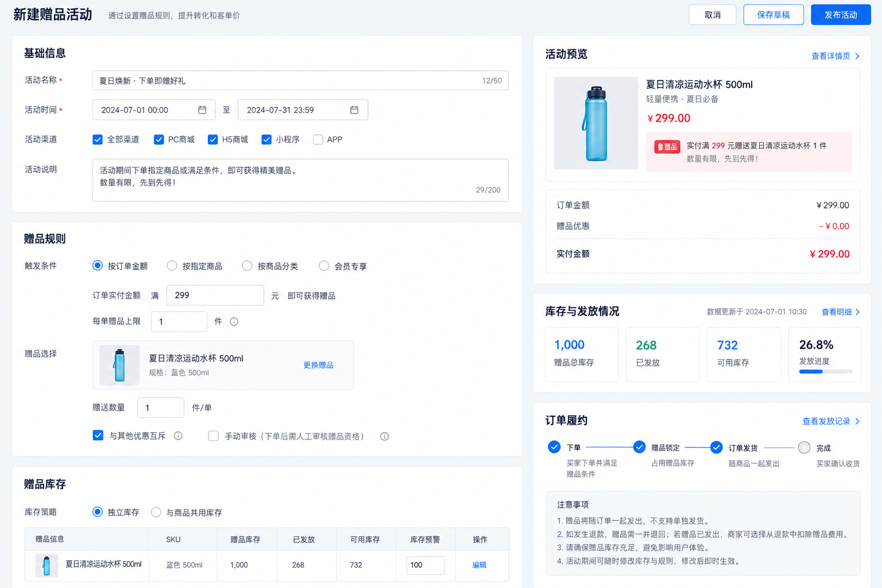Uncheck the H5商城 channel
The width and height of the screenshot is (882, 588).
pyautogui.click(x=213, y=140)
